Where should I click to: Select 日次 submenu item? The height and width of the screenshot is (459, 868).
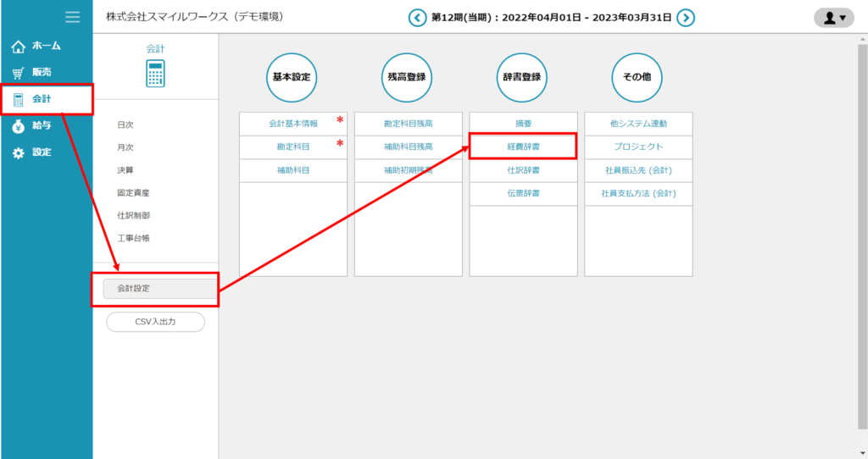pos(125,125)
